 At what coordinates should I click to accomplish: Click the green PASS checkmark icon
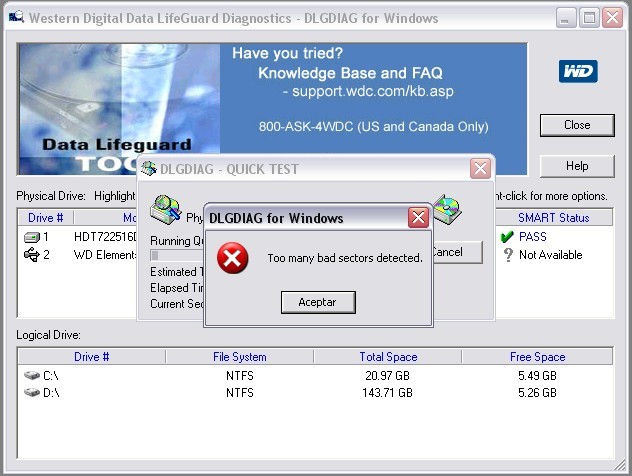507,237
